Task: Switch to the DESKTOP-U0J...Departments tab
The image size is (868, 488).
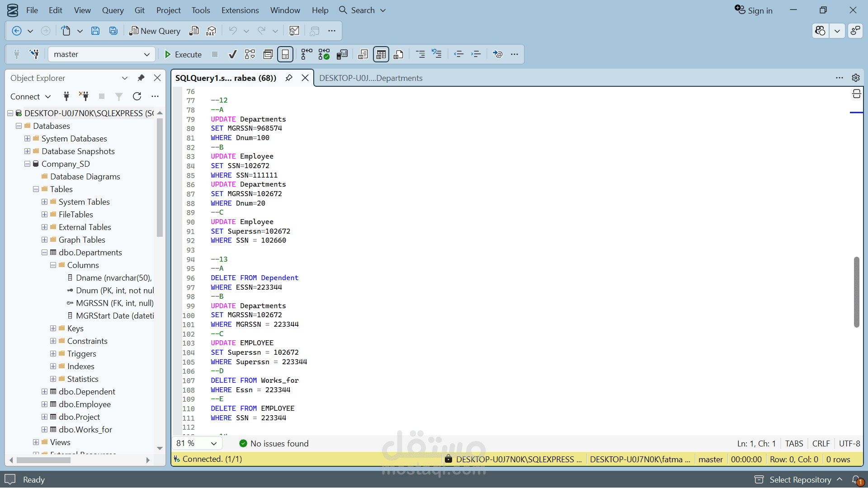Action: click(371, 78)
